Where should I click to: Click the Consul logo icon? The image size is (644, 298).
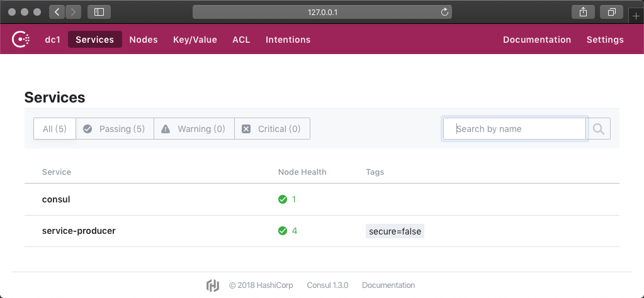21,40
